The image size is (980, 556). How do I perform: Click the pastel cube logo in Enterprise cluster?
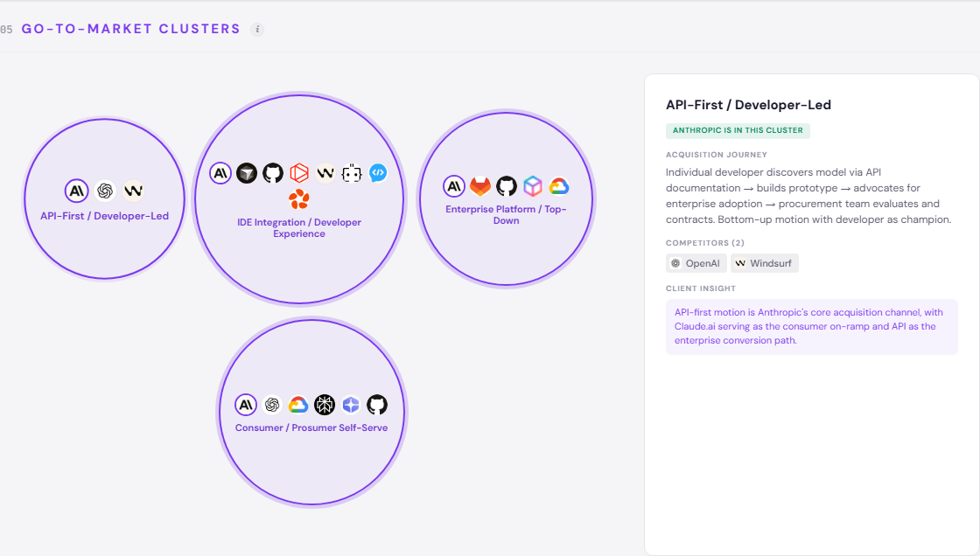click(533, 186)
